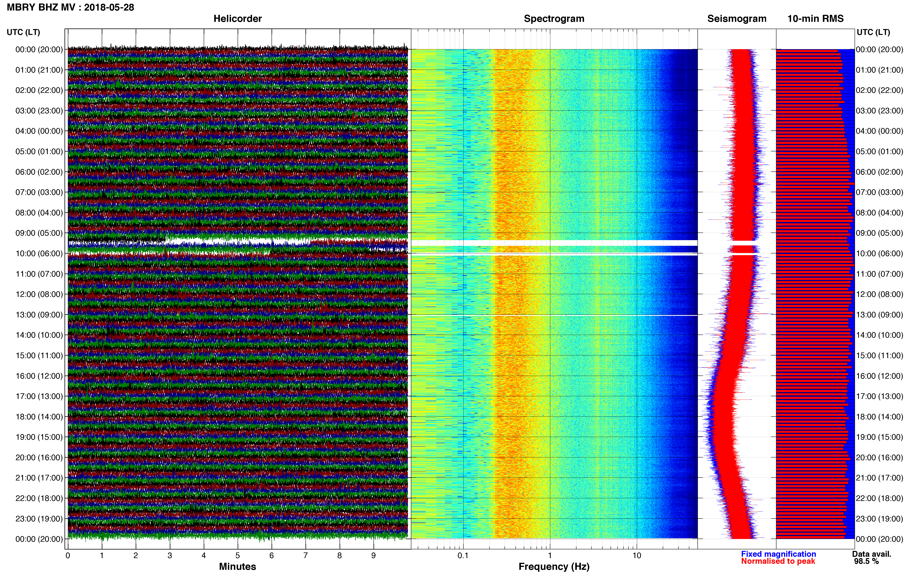Click the left '18:00 (14:00)' time label
The width and height of the screenshot is (924, 578).
(39, 417)
